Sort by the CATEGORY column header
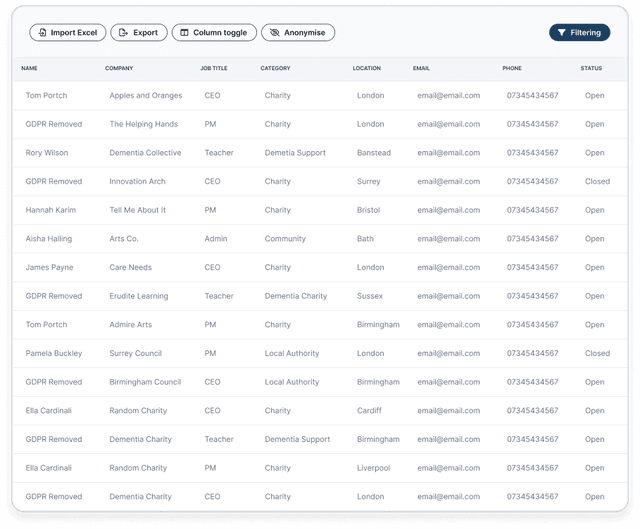 point(276,68)
